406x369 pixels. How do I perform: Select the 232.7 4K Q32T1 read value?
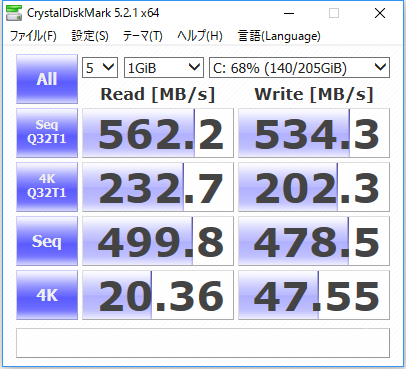pyautogui.click(x=158, y=187)
